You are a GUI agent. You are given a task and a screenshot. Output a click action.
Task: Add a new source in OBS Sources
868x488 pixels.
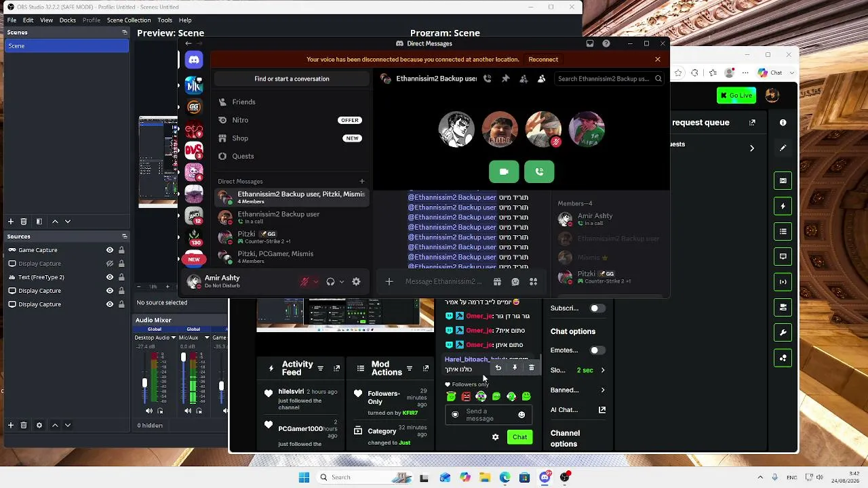[x=11, y=425]
